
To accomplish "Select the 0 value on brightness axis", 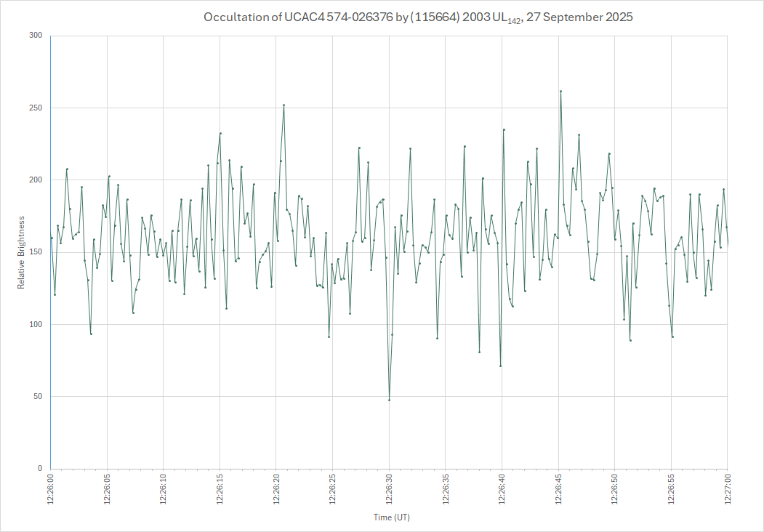I will coord(40,469).
